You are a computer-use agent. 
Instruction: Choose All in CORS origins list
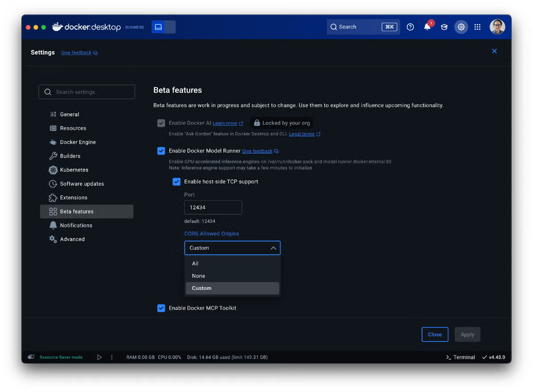point(232,263)
